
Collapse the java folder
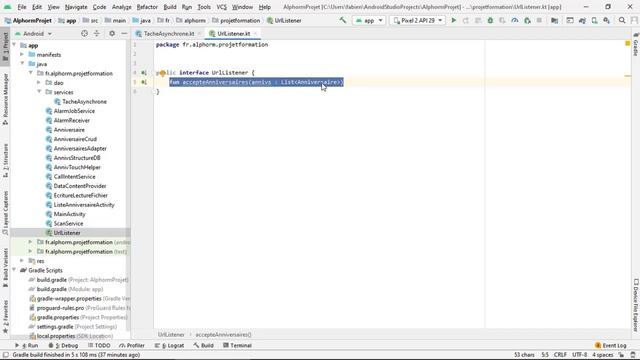tap(22, 64)
